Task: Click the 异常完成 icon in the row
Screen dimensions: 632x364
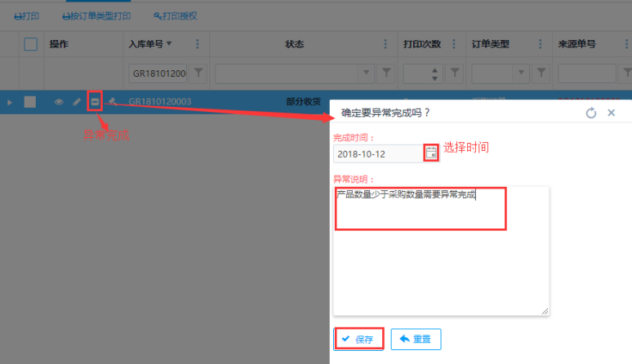Action: click(x=95, y=102)
